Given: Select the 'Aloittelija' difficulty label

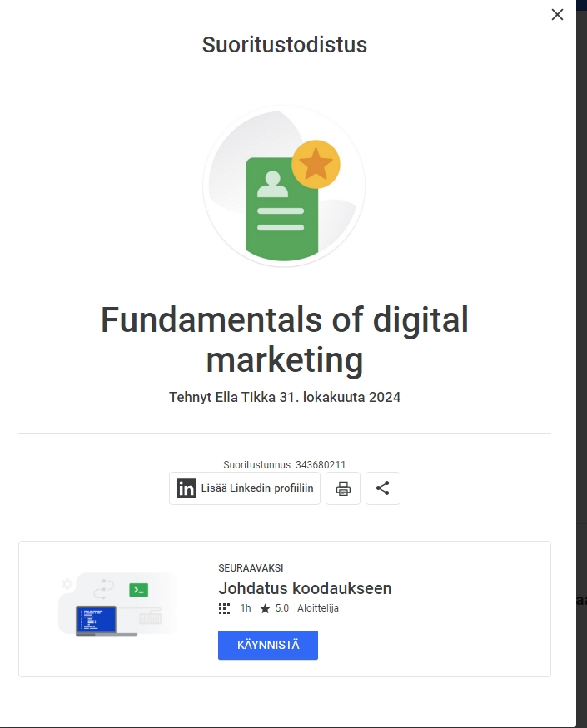Looking at the screenshot, I should [318, 608].
